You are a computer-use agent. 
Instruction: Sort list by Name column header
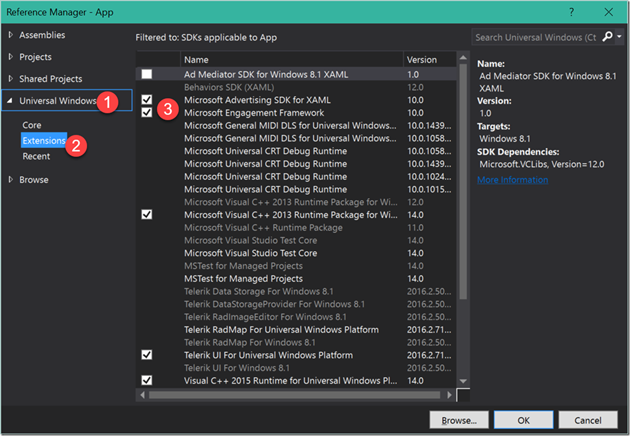(x=291, y=59)
